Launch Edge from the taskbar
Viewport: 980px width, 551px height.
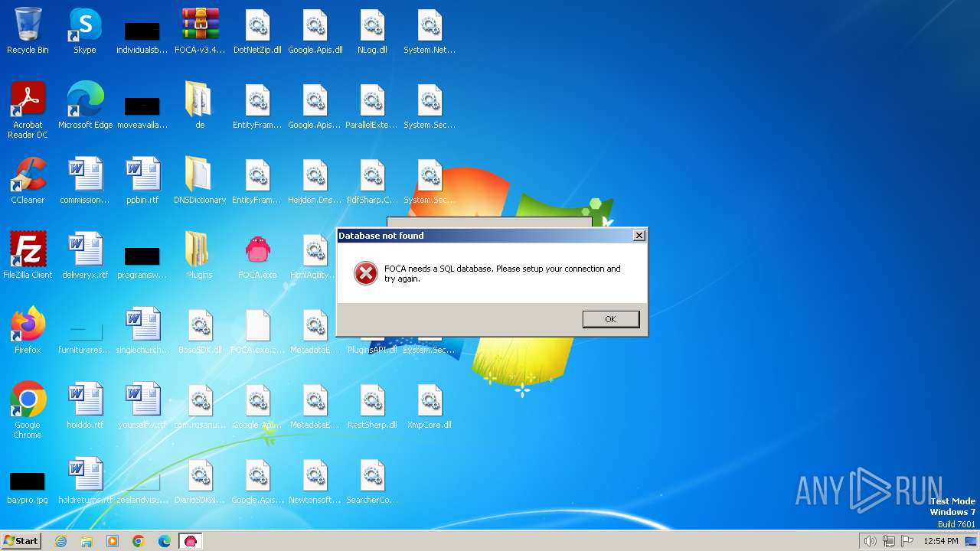165,541
